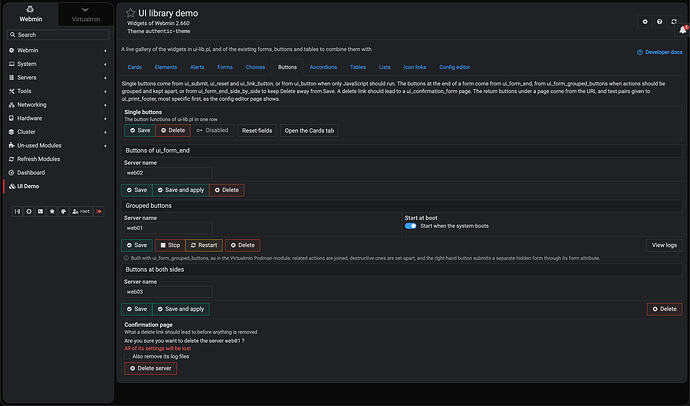Image resolution: width=690 pixels, height=406 pixels.
Task: Open the Cards tab
Action: tap(135, 67)
